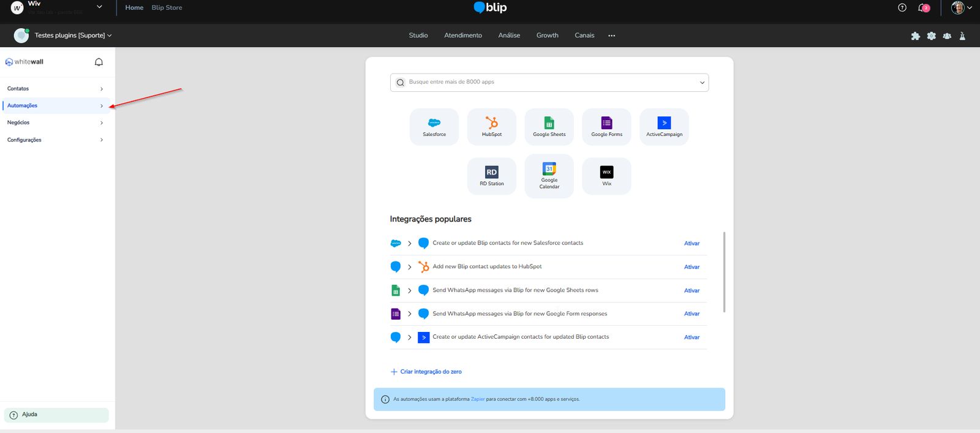This screenshot has height=433, width=980.
Task: Open the Salesforce app card
Action: [x=434, y=127]
